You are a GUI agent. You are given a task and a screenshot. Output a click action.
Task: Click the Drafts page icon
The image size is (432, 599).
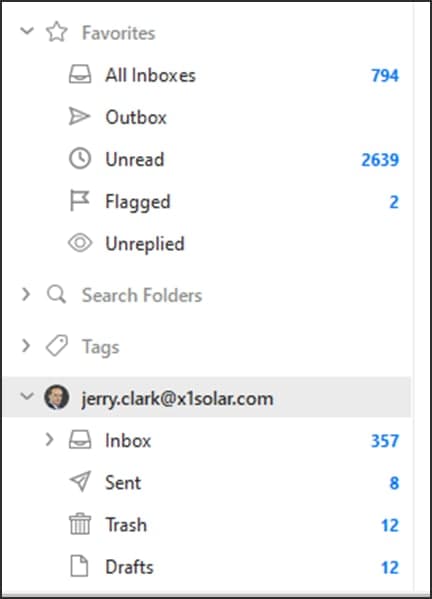tap(79, 566)
